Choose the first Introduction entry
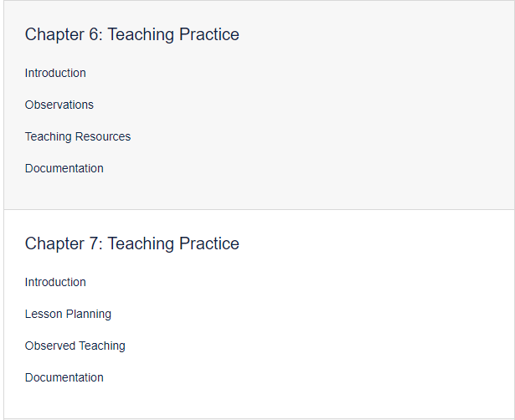 (x=55, y=73)
